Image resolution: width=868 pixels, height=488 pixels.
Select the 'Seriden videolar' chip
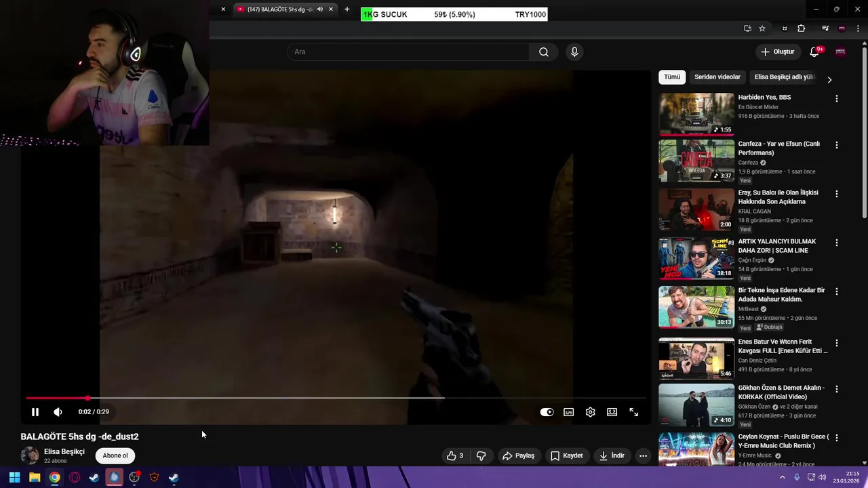[x=717, y=77]
